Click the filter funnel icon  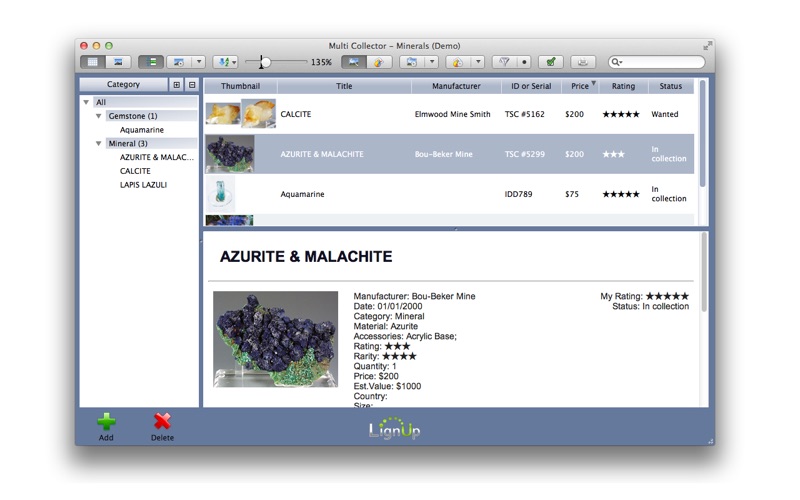click(504, 62)
